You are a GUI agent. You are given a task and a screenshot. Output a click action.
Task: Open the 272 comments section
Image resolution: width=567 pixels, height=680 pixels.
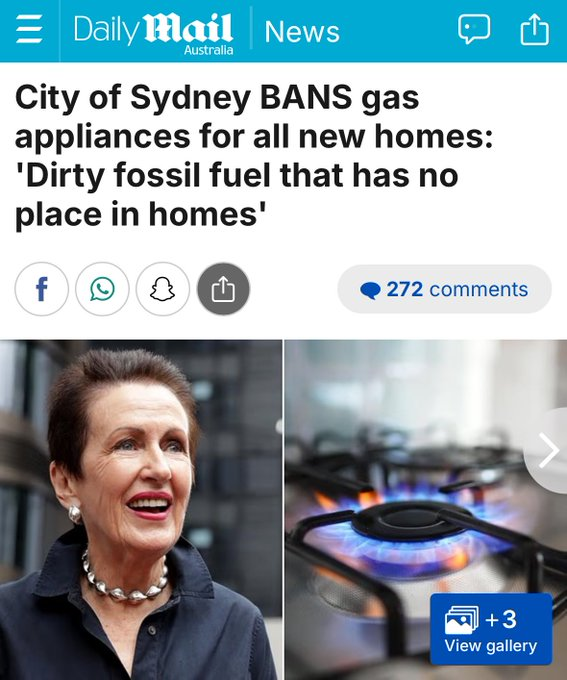[445, 289]
